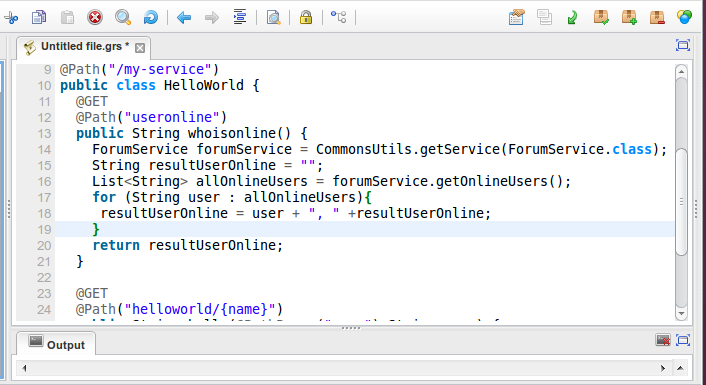The image size is (706, 385).
Task: Close the Untitled file.grs tab
Action: (140, 48)
